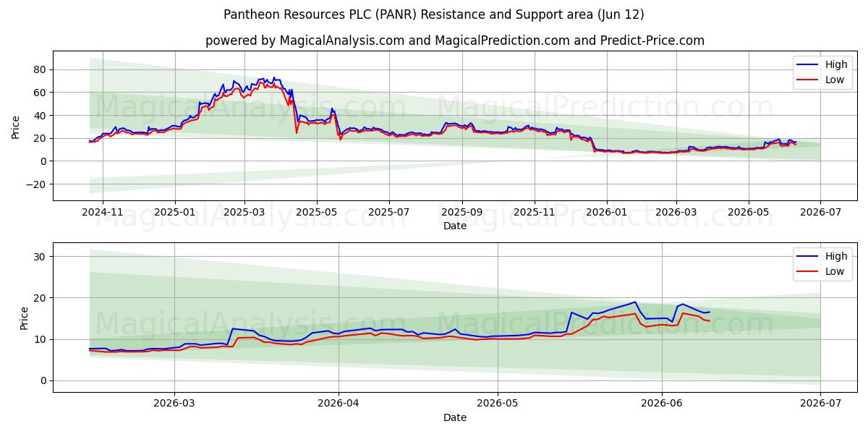Click the 'Date' axis label under bottom chart
Screen dimensions: 868x434
pos(455,417)
